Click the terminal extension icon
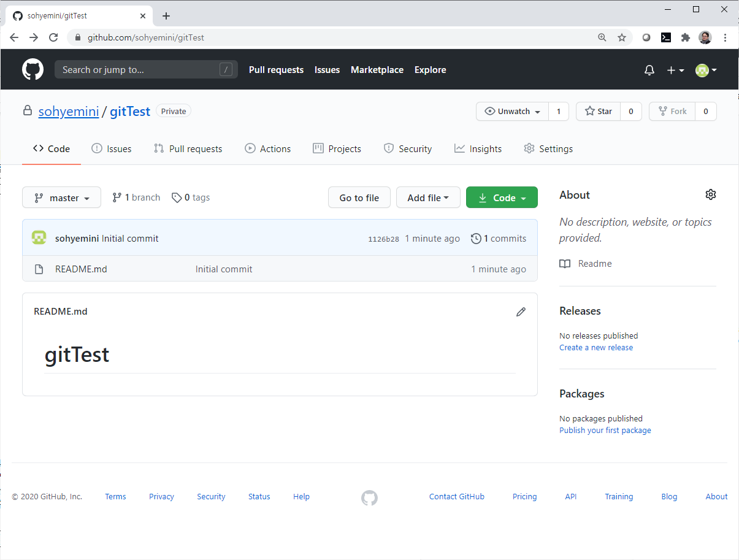Viewport: 739px width, 560px height. [x=666, y=37]
